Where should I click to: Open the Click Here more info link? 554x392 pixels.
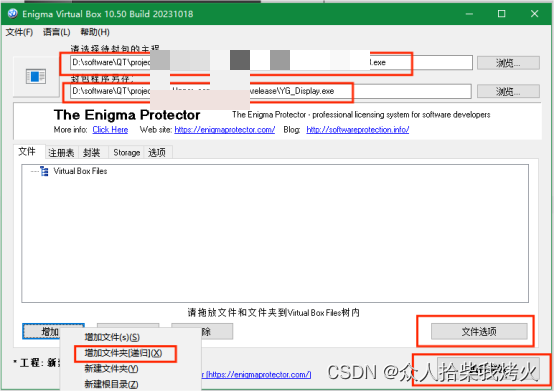pos(110,130)
